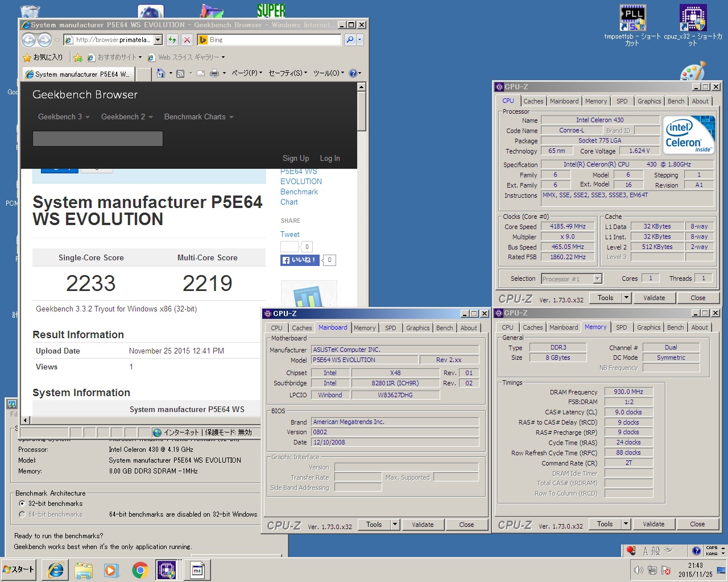Open Windows Explorer folder in taskbar
Viewport: 728px width, 582px height.
[84, 570]
